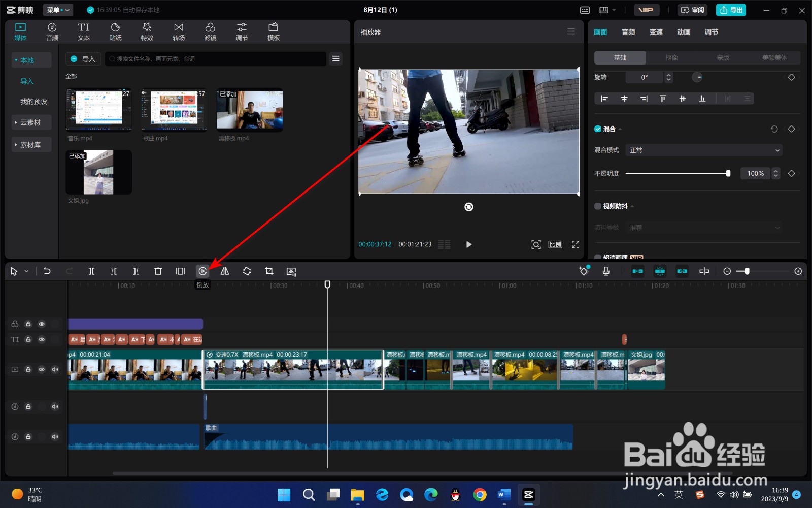Click the timeline zoom slider handle
812x508 pixels.
click(747, 271)
